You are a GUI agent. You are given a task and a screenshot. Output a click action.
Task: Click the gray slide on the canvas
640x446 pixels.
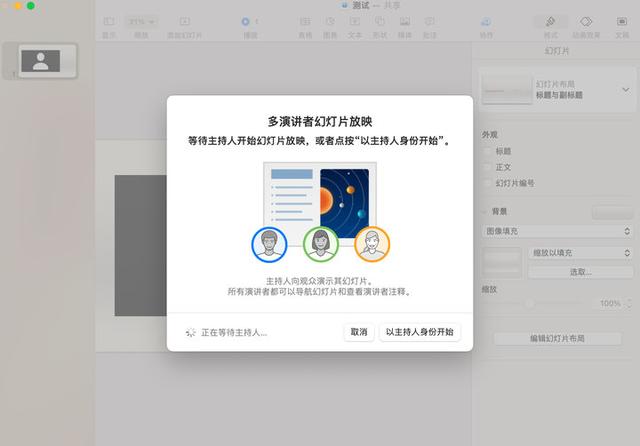[x=140, y=245]
